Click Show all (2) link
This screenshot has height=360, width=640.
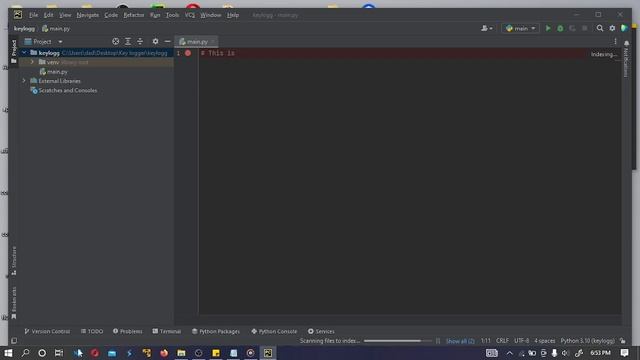[x=460, y=341]
